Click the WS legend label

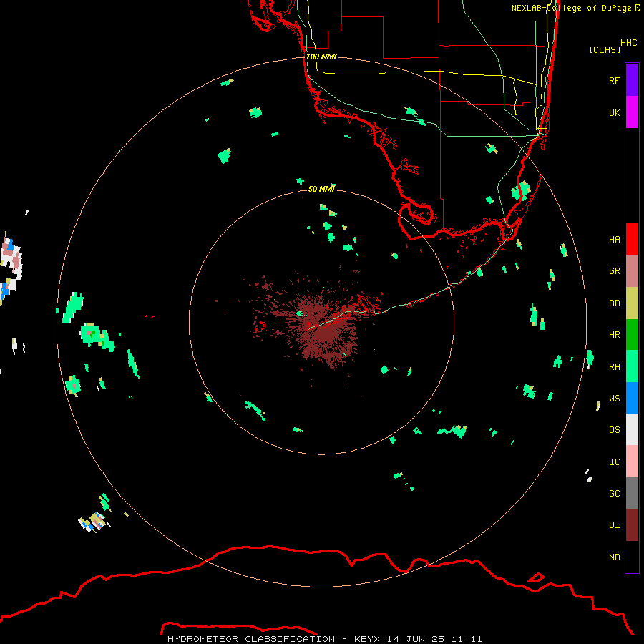(615, 398)
